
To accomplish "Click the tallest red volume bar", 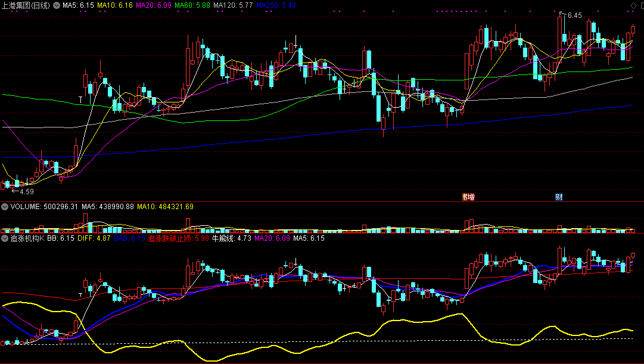I will [x=85, y=223].
